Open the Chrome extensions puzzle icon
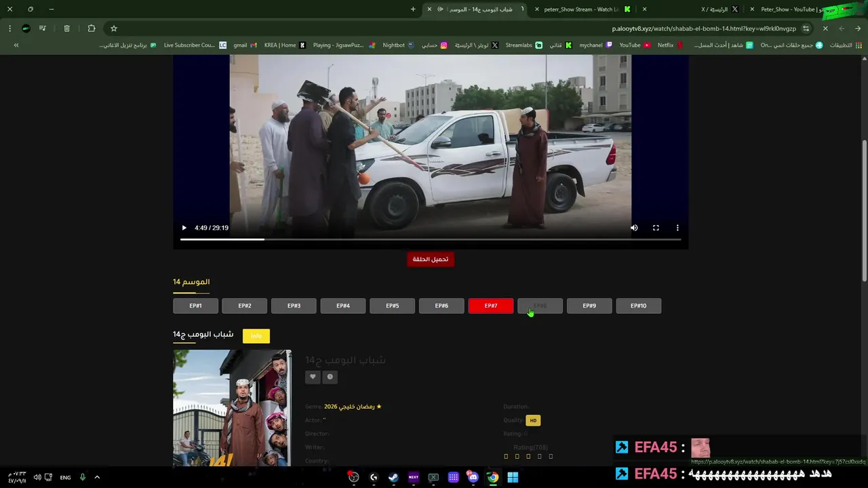 point(92,28)
